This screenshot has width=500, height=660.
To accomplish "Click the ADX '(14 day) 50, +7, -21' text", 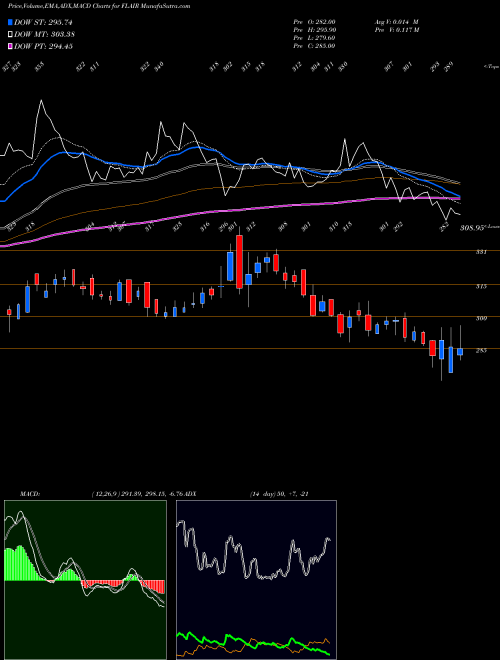I will tap(279, 493).
